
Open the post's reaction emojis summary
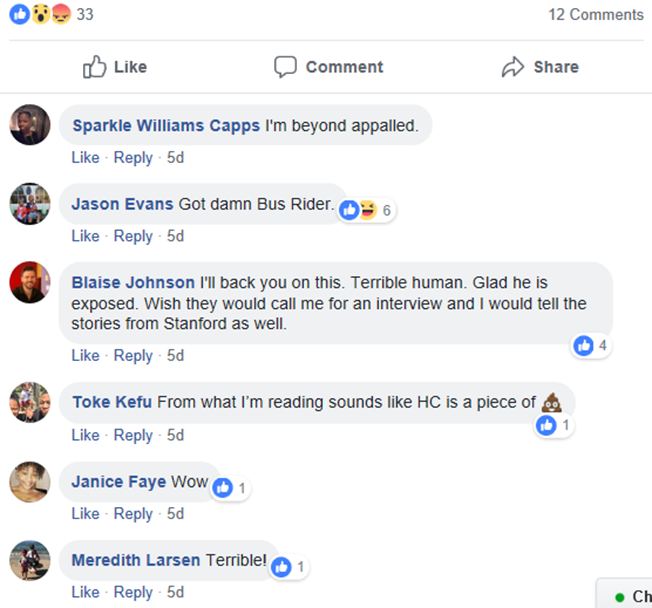[x=40, y=15]
